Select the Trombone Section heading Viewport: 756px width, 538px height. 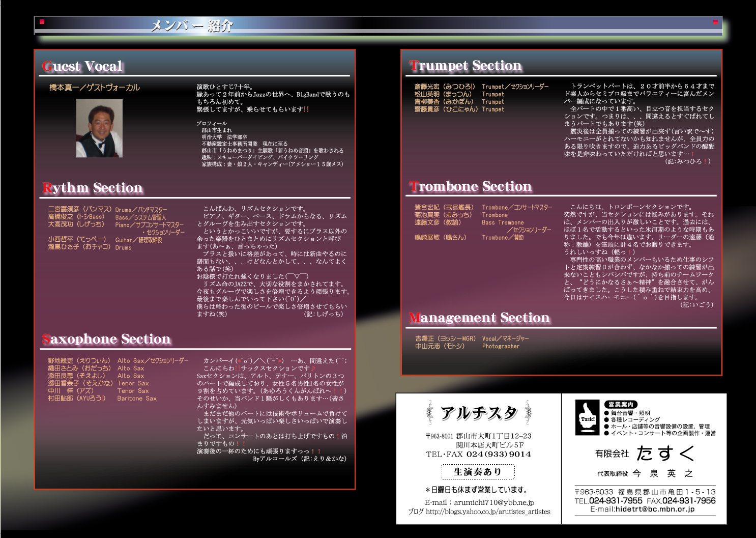471,186
